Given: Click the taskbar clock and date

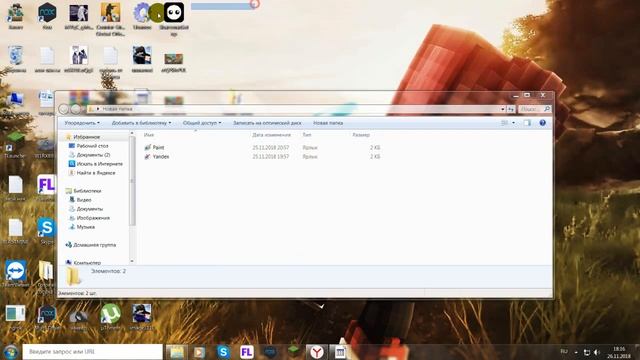Looking at the screenshot, I should [619, 352].
